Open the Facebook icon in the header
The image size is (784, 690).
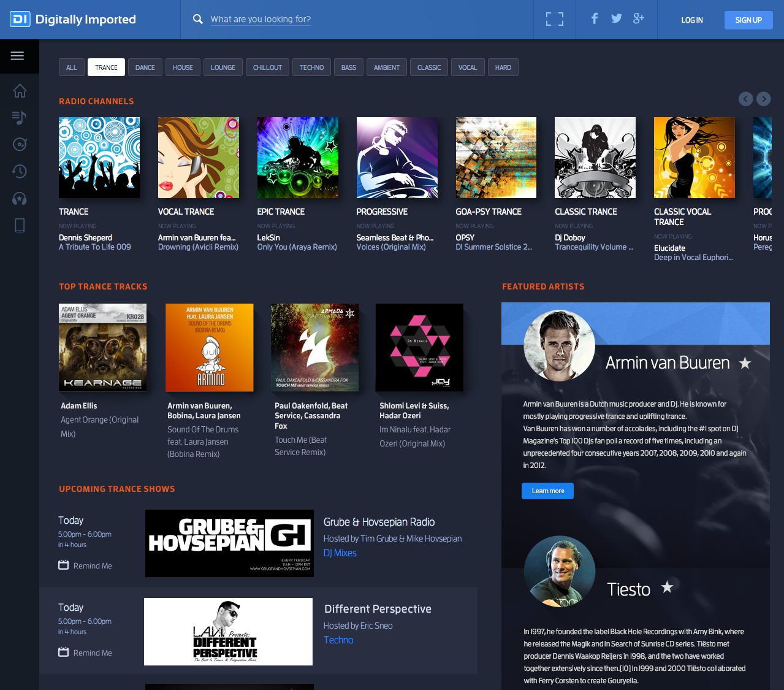594,18
